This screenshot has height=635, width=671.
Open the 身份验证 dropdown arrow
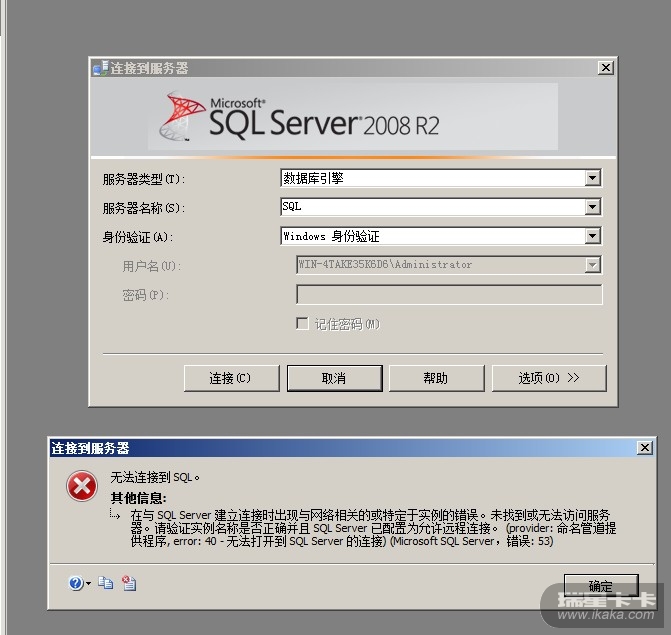tap(592, 236)
